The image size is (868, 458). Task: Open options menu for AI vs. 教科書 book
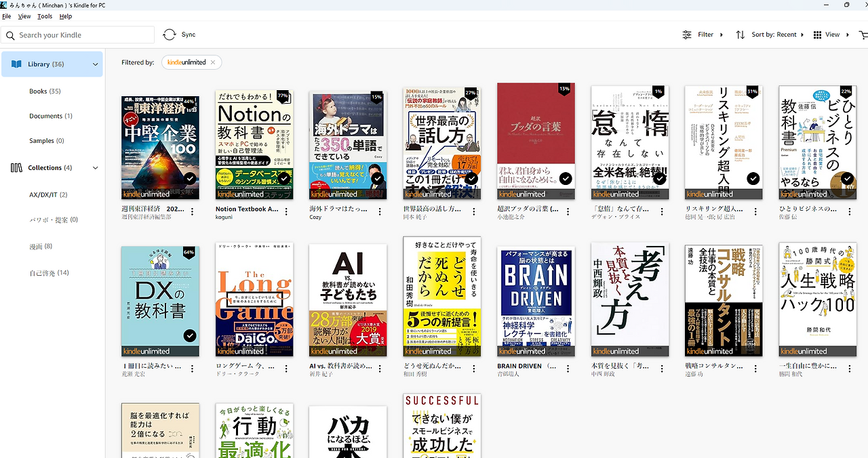point(380,369)
